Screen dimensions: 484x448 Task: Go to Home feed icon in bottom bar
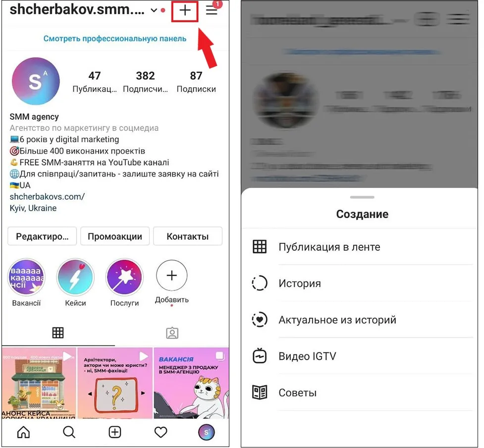click(23, 432)
